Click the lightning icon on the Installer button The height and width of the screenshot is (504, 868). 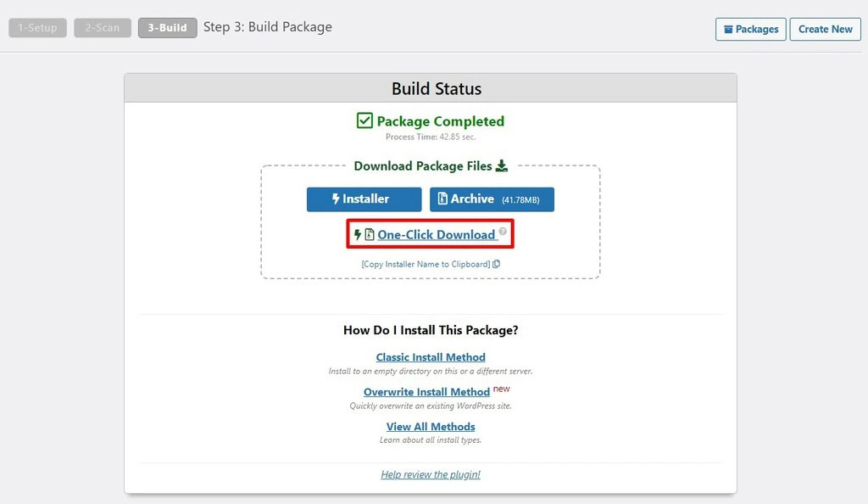336,199
